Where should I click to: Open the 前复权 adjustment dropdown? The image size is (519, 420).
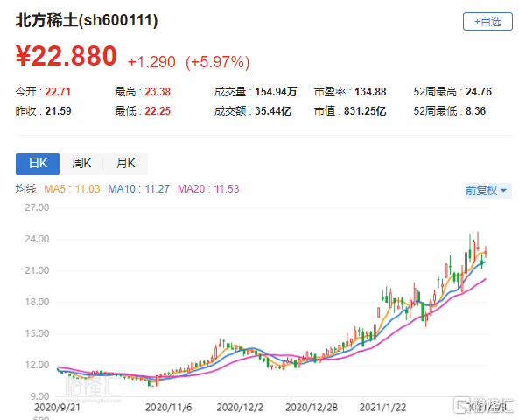(487, 190)
